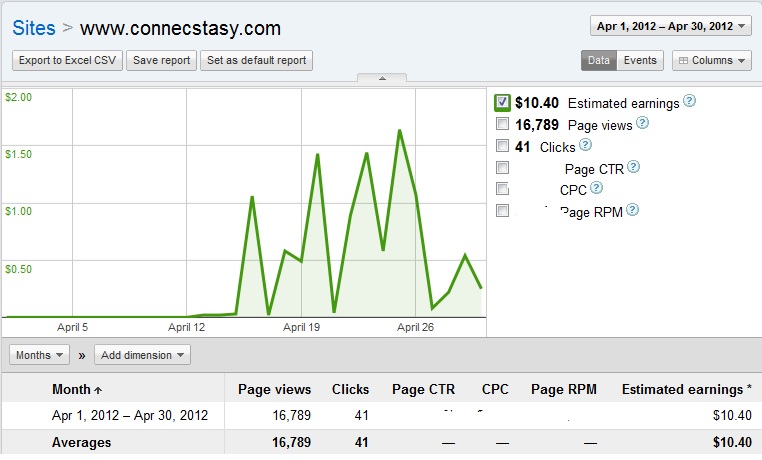The height and width of the screenshot is (460, 762).
Task: Open the Columns dropdown
Action: point(712,60)
